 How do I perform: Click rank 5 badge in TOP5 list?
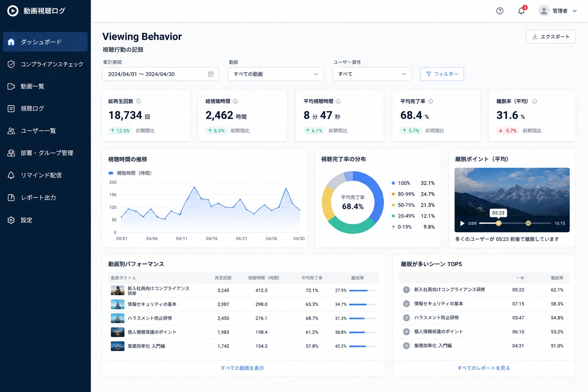(x=407, y=346)
